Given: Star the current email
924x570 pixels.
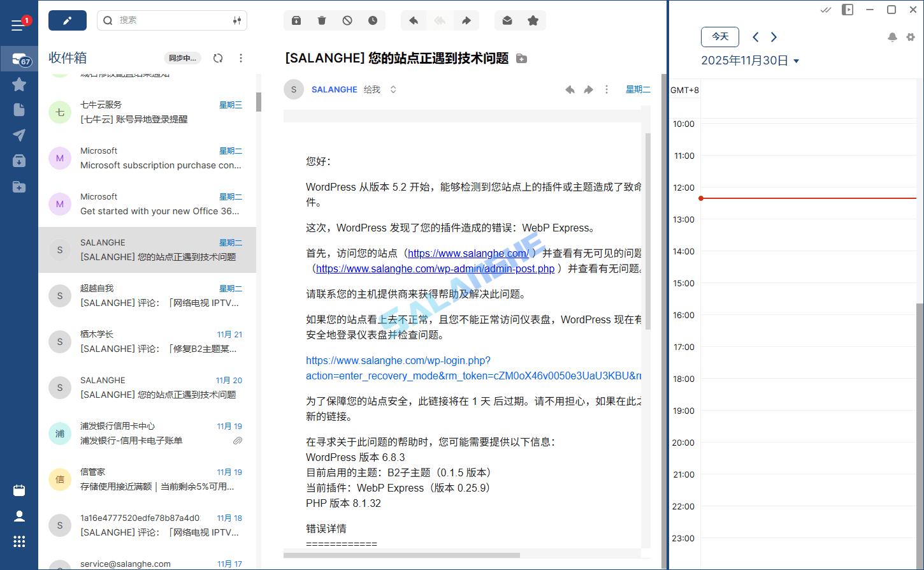Looking at the screenshot, I should 533,20.
